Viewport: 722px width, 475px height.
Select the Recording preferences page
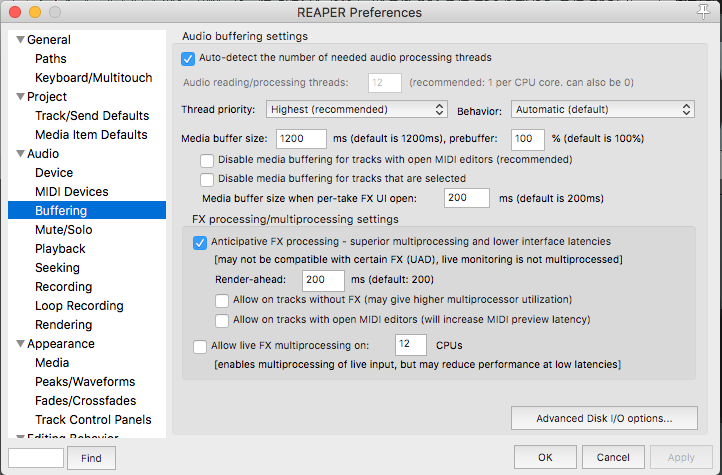64,287
